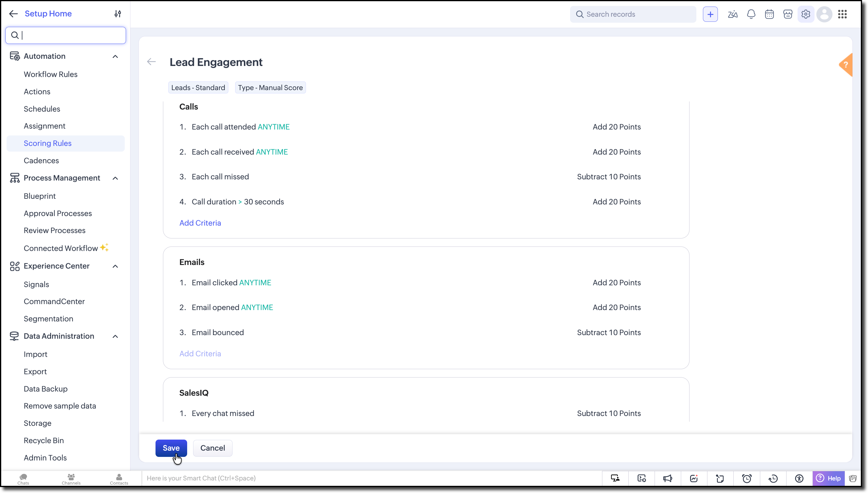
Task: Open Recycle Bin in sidebar
Action: coord(44,440)
